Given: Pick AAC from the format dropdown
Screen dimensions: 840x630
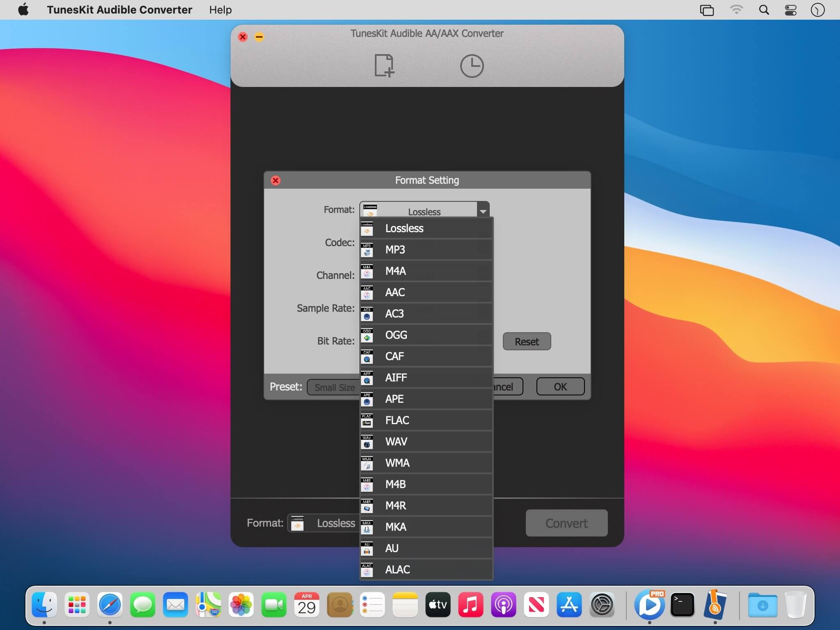Looking at the screenshot, I should click(x=426, y=292).
